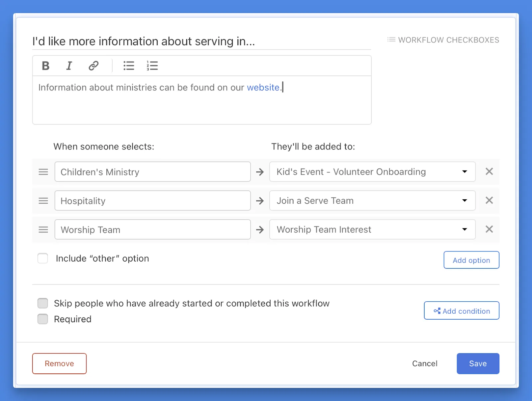Delete the Children's Ministry option row
Image resolution: width=532 pixels, height=401 pixels.
[x=489, y=171]
